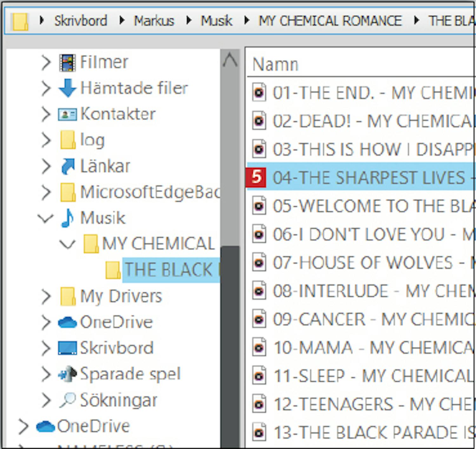476x449 pixels.
Task: Click the Sökningar magnifying glass icon
Action: pyautogui.click(x=67, y=400)
